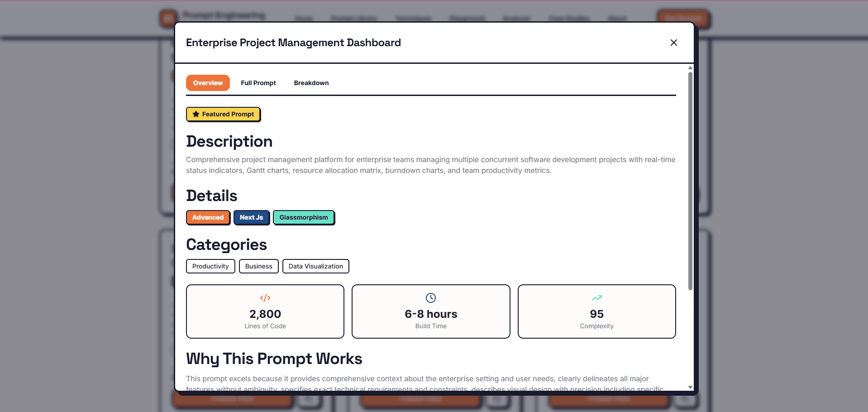Click the scrollbar up arrow
Screen dimensions: 868x412
pyautogui.click(x=690, y=67)
